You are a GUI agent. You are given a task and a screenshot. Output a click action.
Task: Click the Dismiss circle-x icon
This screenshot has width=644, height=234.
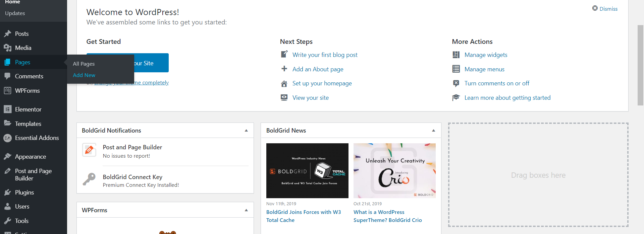595,8
